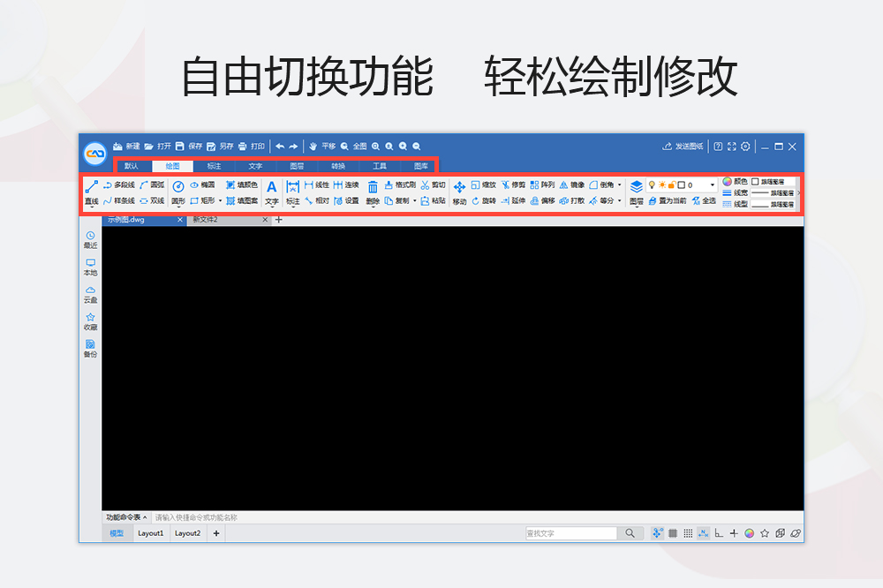This screenshot has width=883, height=588.
Task: Toggle the 跟随图层 checkbox next to 颜色
Action: (x=756, y=183)
